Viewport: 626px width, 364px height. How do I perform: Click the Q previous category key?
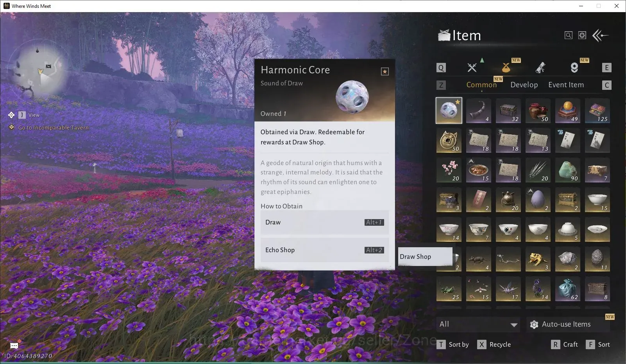click(x=441, y=68)
